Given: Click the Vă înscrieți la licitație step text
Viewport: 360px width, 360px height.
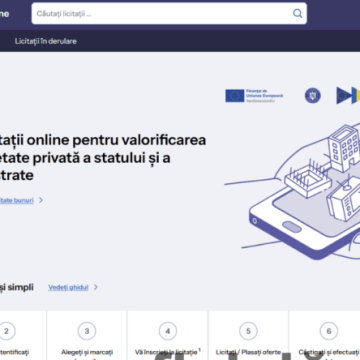Looking at the screenshot, I should click(168, 352).
